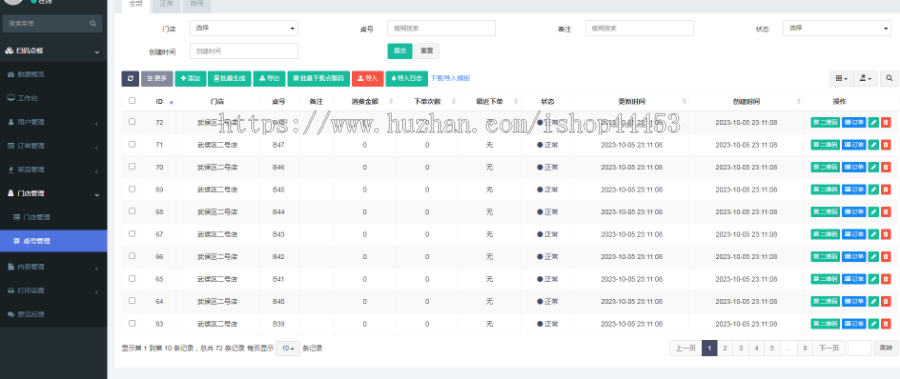Screen dimensions: 900x379
Task: Edit row ID 65 using pencil icon
Action: click(874, 279)
